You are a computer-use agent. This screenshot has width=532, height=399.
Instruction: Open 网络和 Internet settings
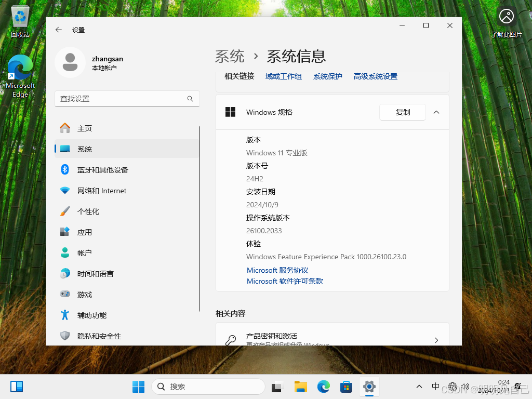127,191
